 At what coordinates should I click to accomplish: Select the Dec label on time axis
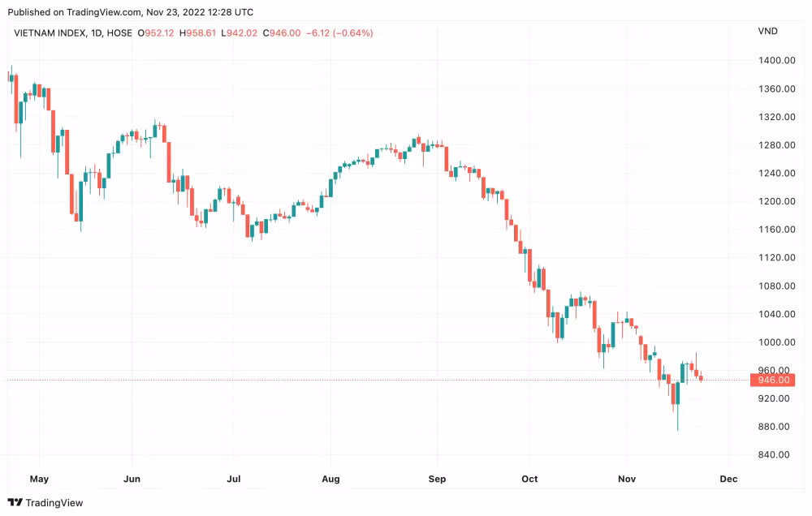tap(728, 479)
